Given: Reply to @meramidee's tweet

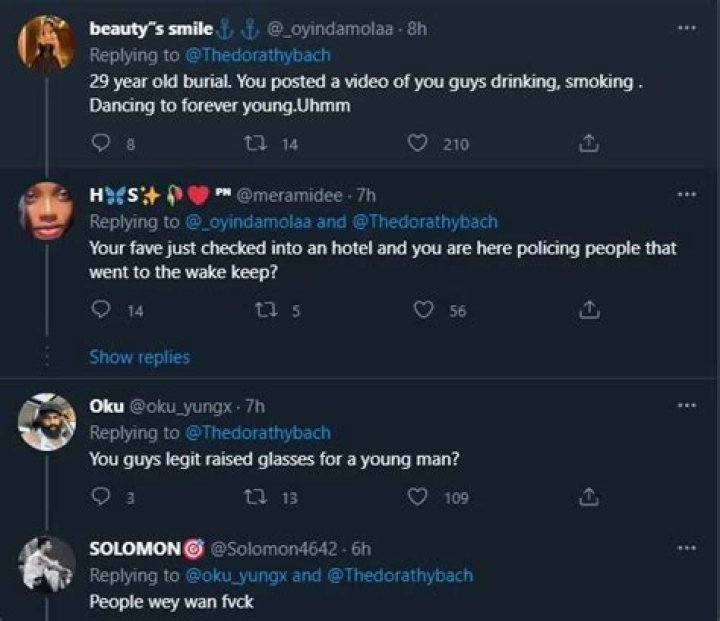Looking at the screenshot, I should point(99,310).
